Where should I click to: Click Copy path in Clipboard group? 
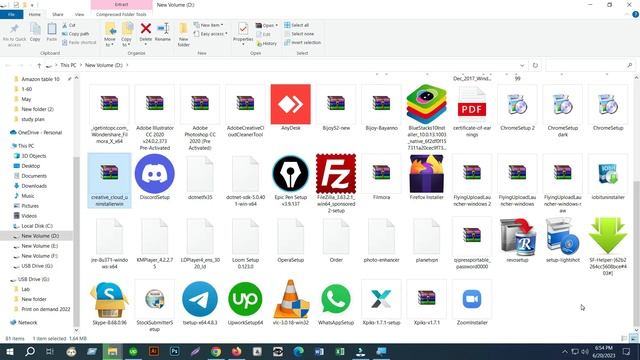click(x=76, y=34)
